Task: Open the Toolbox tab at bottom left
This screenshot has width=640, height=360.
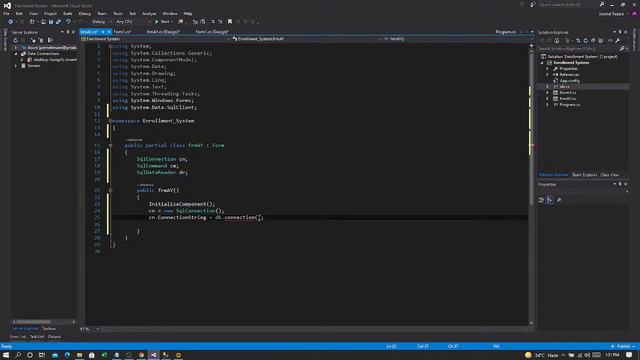Action: coord(49,329)
